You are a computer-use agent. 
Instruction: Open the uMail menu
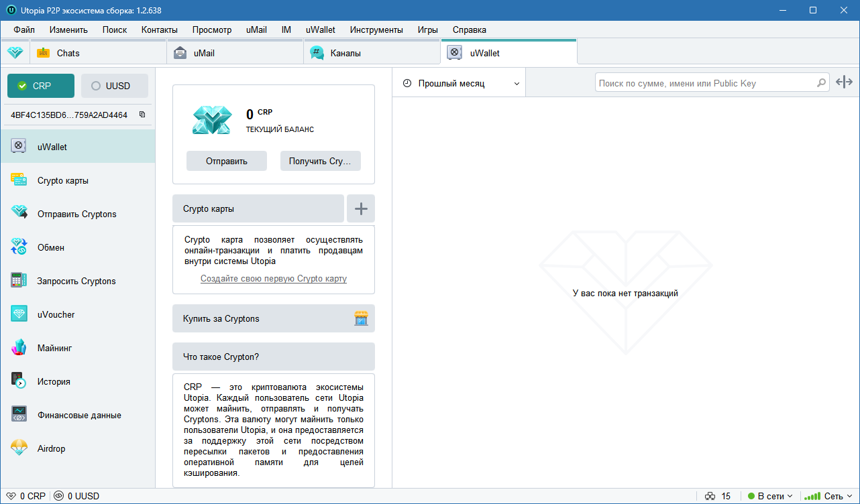pos(256,29)
